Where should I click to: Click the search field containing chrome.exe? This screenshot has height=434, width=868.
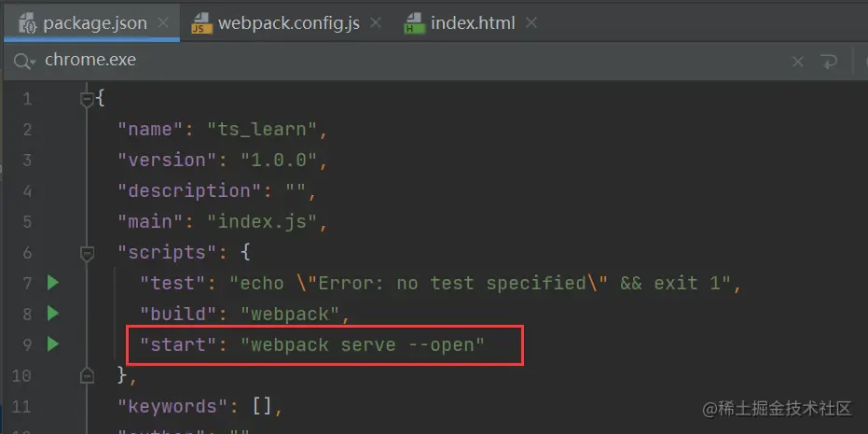[409, 61]
